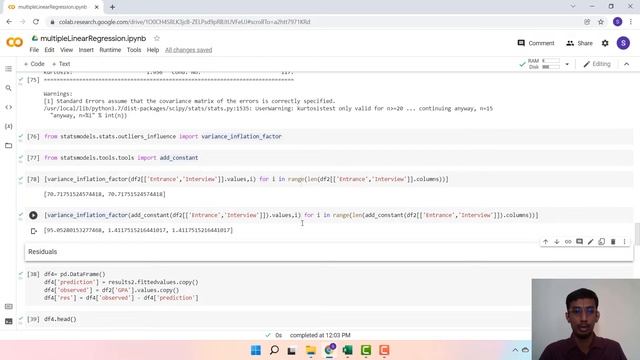The image size is (640, 360).
Task: Click the Residuals heading text
Action: (43, 252)
